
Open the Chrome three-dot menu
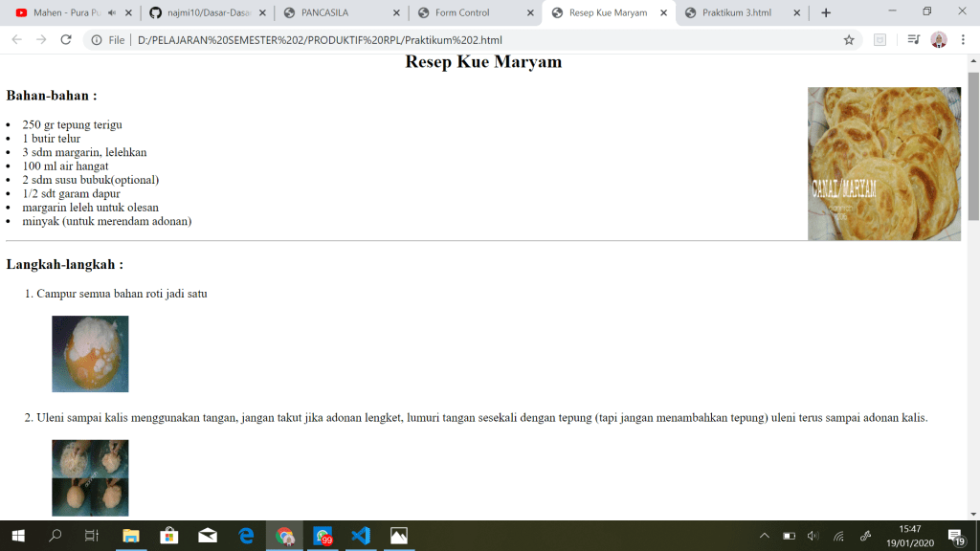963,40
